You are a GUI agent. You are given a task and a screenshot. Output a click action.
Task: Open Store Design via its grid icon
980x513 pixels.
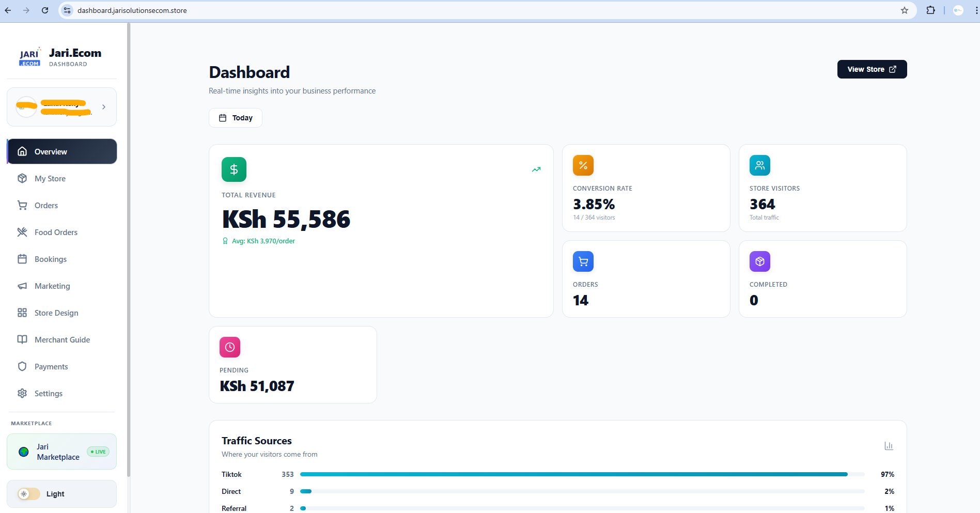[22, 313]
